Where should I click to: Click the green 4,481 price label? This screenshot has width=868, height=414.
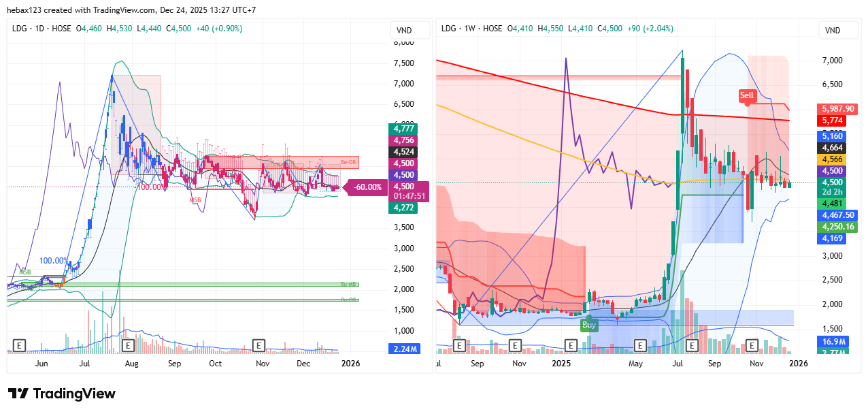coord(833,203)
